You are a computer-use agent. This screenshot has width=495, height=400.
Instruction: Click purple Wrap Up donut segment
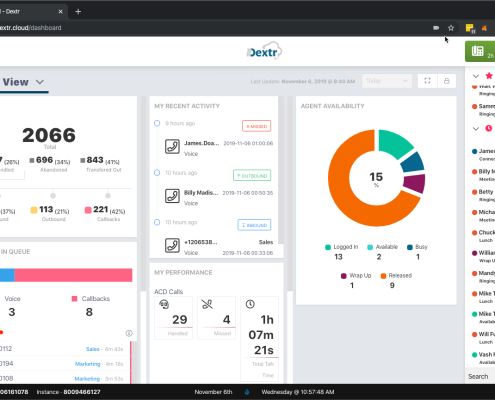pyautogui.click(x=415, y=183)
